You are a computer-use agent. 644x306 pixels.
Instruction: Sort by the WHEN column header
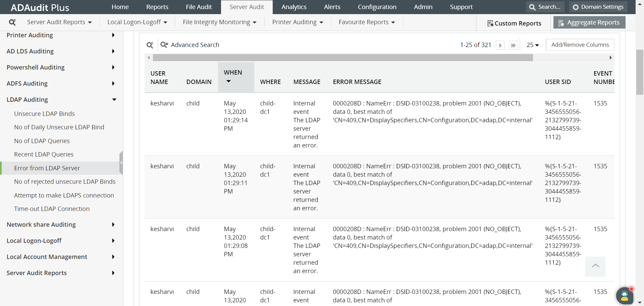tap(236, 77)
